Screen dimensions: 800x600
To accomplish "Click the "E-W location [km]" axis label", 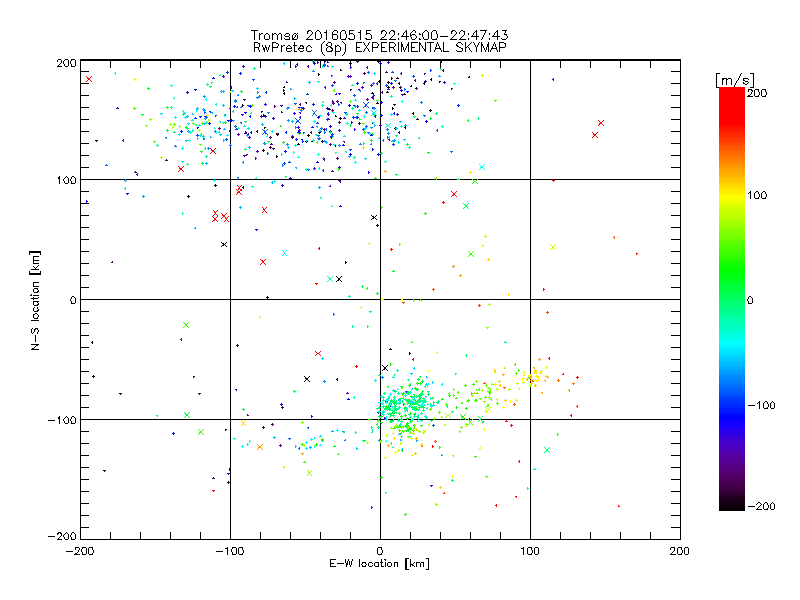I will [x=379, y=563].
